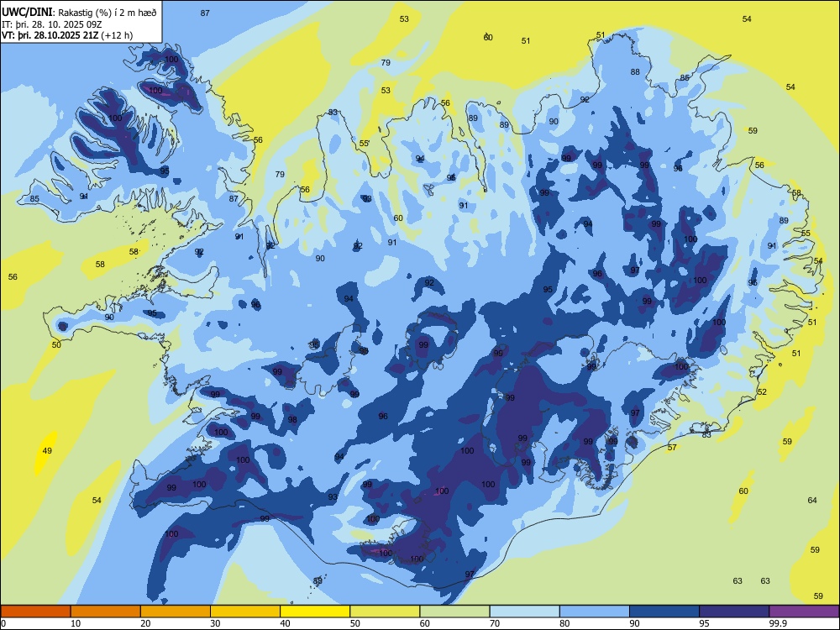Pick the pale green 60–70 legend swatch
This screenshot has height=630, width=840.
(454, 612)
